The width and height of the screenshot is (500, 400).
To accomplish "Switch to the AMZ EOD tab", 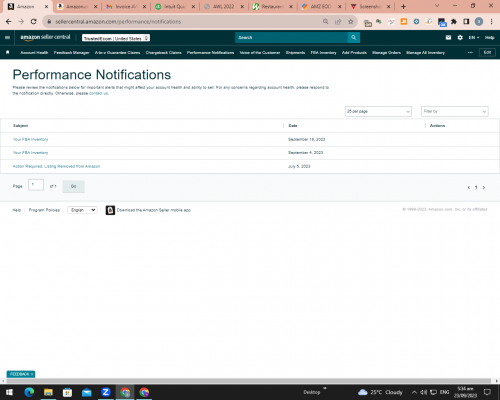I will pos(321,7).
